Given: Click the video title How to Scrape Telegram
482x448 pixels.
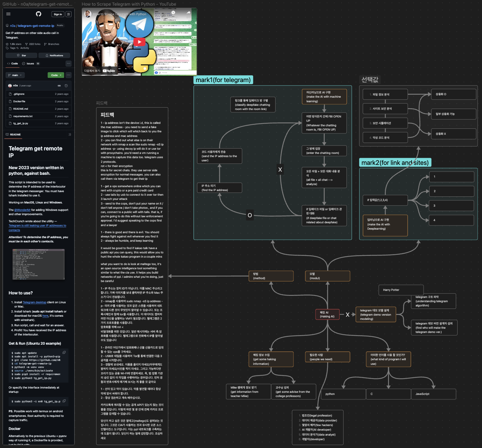Looking at the screenshot, I should 120,14.
